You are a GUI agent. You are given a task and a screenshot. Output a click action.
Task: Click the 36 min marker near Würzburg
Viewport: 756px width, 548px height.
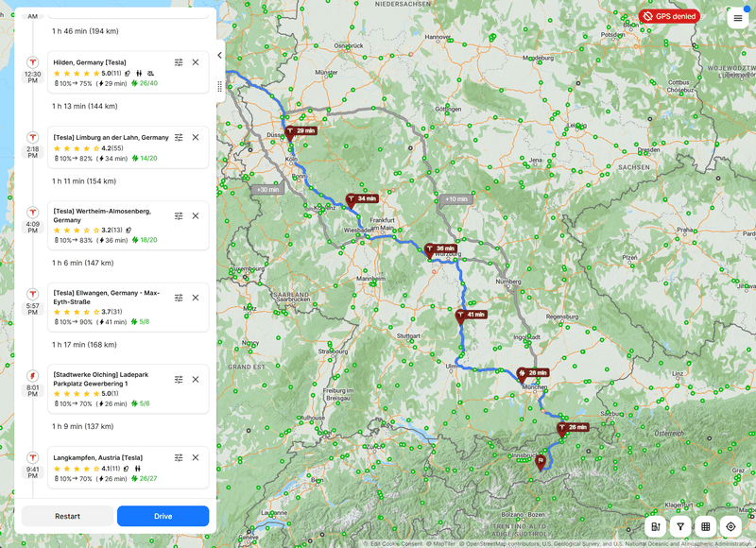440,248
